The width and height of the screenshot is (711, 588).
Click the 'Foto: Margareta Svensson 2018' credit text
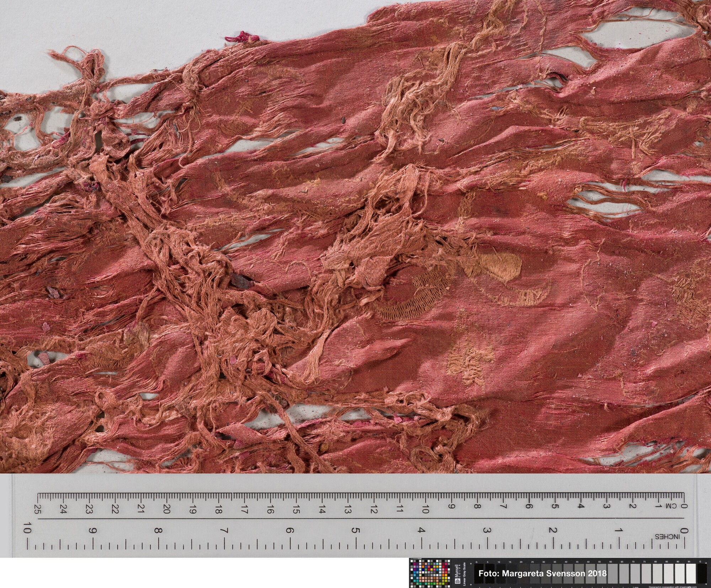[x=542, y=573]
